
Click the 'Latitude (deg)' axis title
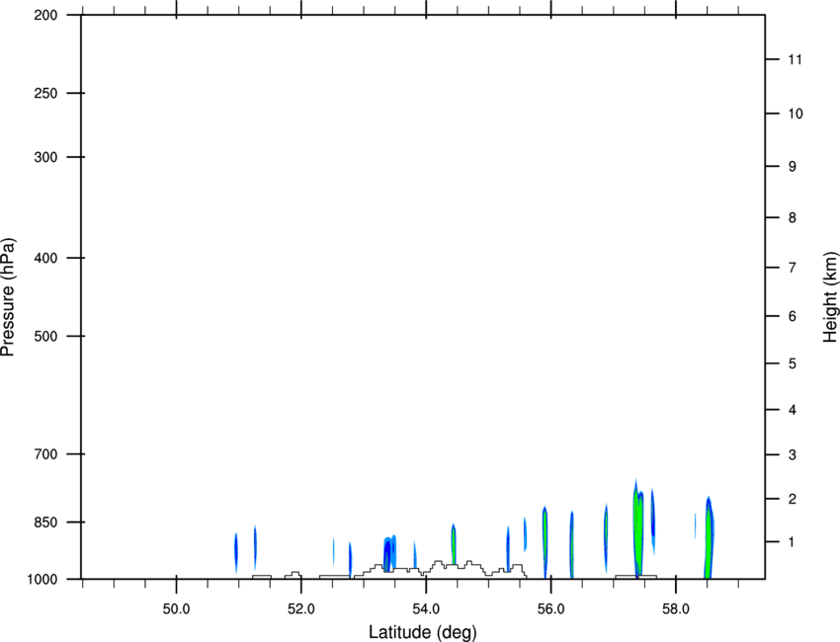click(423, 632)
